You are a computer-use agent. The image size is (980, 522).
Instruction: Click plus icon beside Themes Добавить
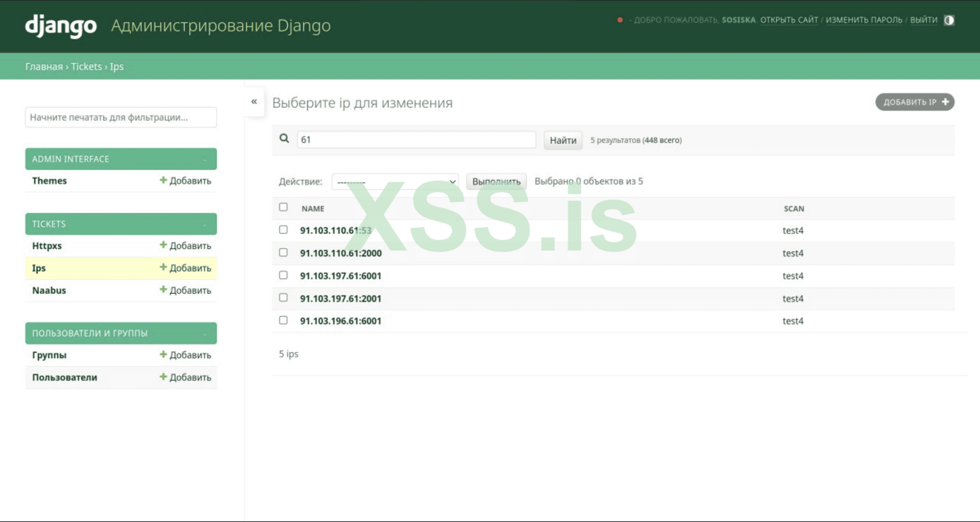pyautogui.click(x=163, y=180)
